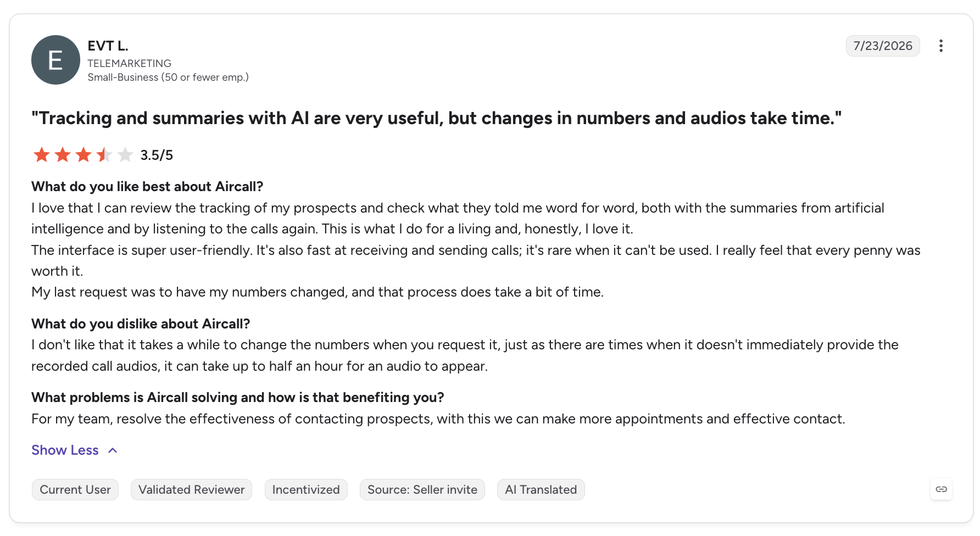Click the empty fifth rating star
Screen dimensions: 980x536
click(125, 155)
